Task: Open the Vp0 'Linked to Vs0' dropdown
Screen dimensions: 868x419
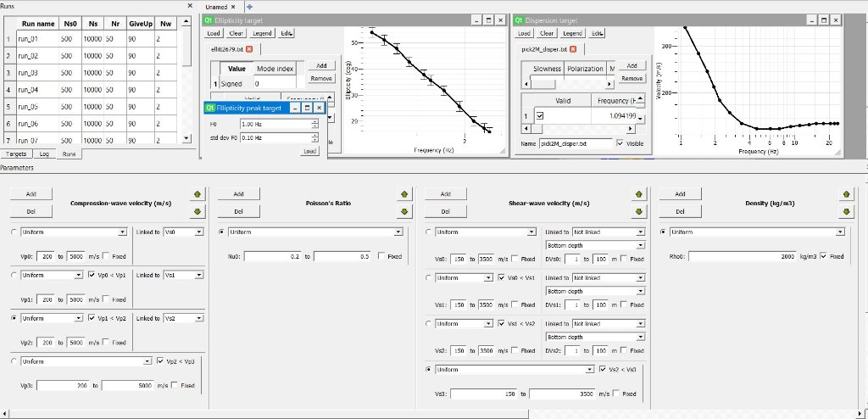Action: [x=183, y=232]
